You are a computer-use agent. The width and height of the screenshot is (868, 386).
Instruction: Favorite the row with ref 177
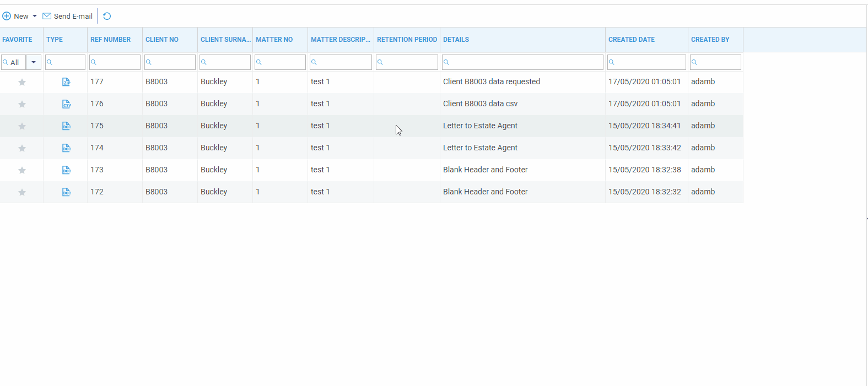tap(22, 82)
